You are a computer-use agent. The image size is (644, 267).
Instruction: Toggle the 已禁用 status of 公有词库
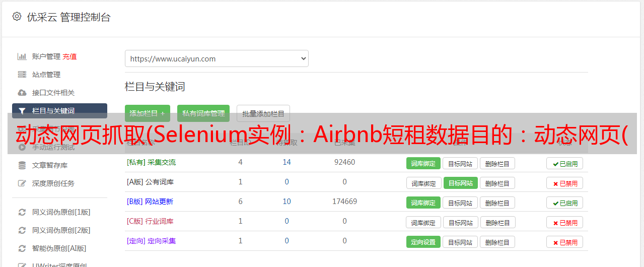[x=565, y=183]
